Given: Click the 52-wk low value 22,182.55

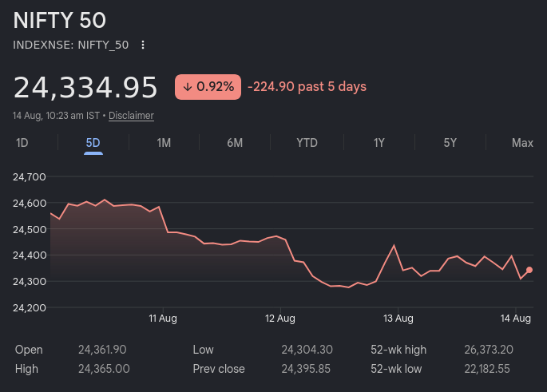Looking at the screenshot, I should click(487, 369).
